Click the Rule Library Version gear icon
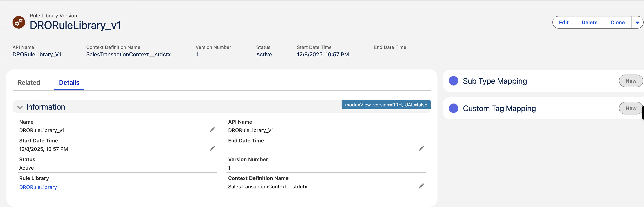 pyautogui.click(x=19, y=22)
